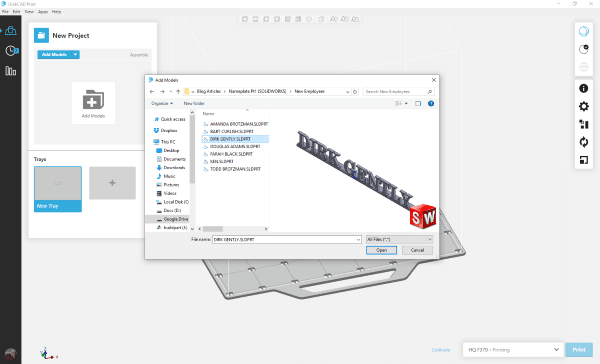Go up one folder level in dialog

tap(178, 91)
